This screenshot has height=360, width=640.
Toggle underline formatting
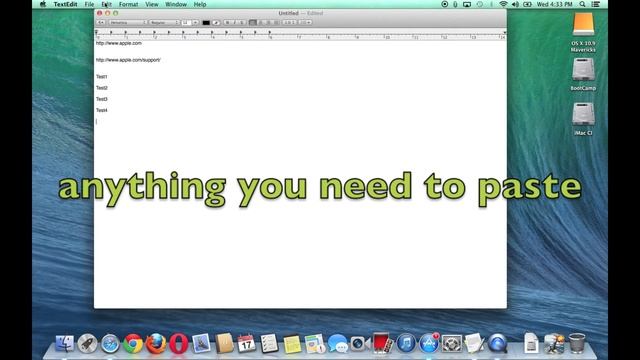click(x=242, y=22)
